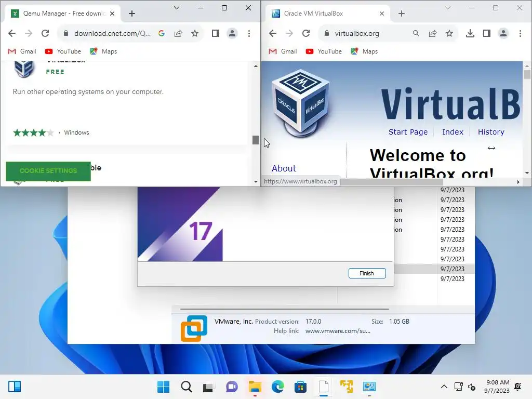Select the Qemu Manager - Free download tab

coord(63,14)
